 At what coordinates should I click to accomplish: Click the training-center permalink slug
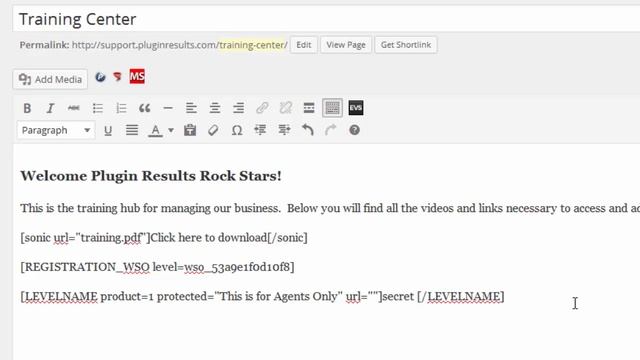(251, 45)
